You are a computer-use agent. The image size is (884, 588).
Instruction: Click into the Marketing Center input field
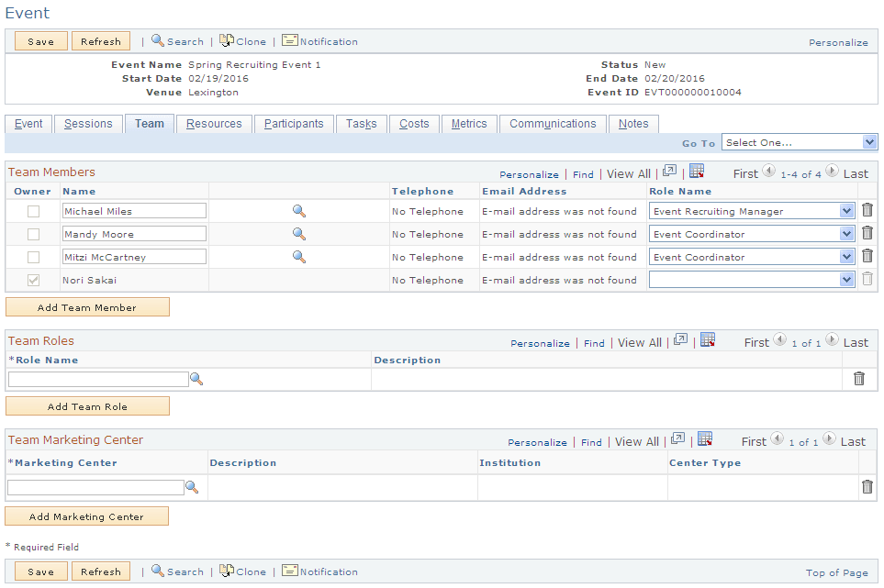coord(95,487)
